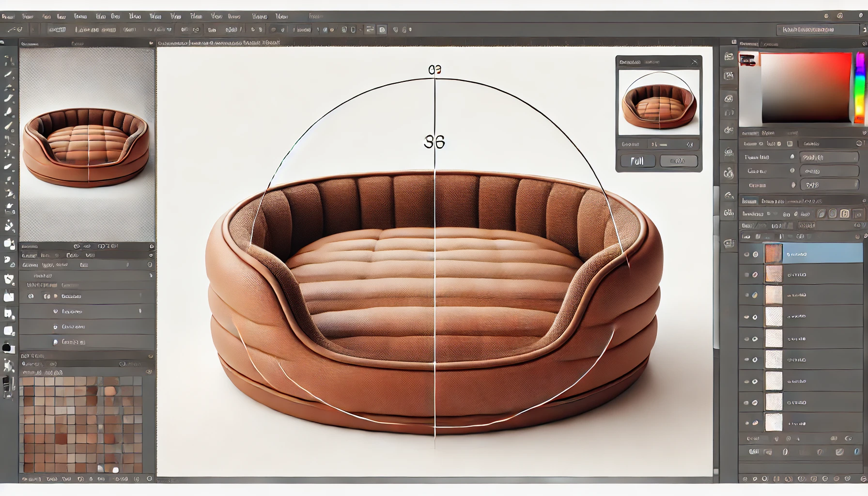
Task: Click the gray button right of Full
Action: 678,161
